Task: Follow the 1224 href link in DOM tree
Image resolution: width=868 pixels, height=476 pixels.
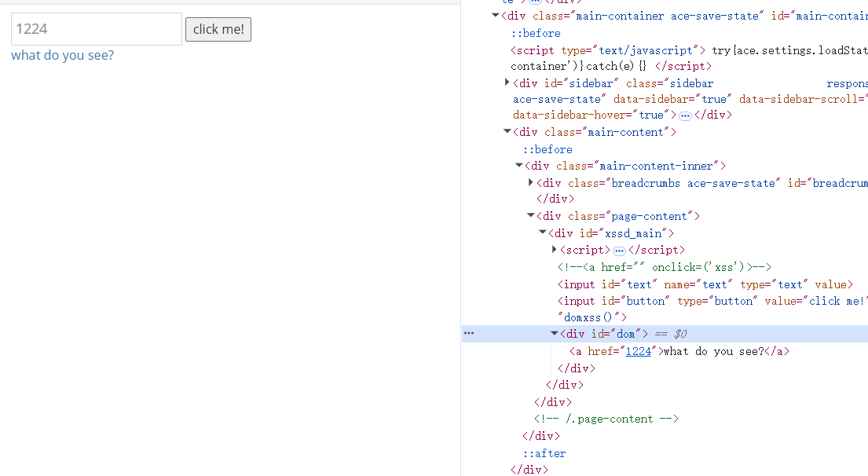Action: coord(639,351)
